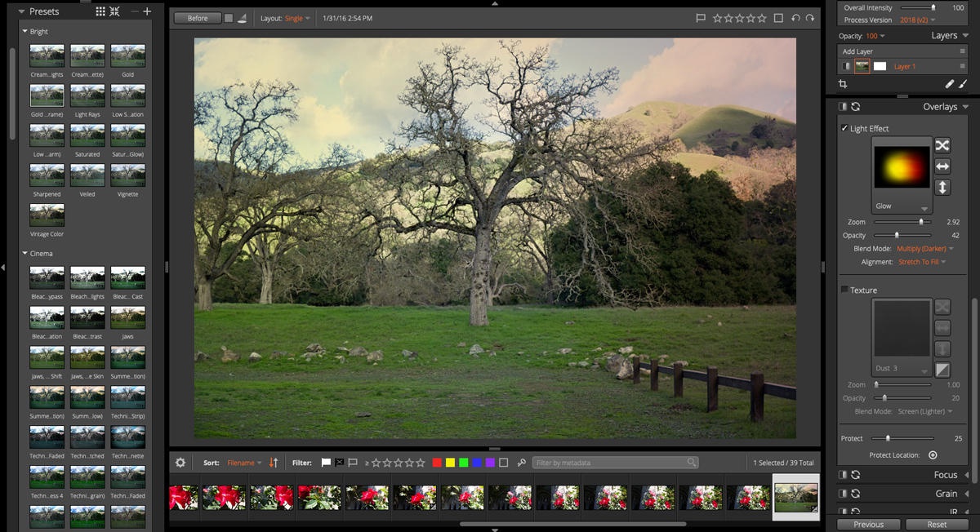Click the Before button
This screenshot has height=532, width=980.
[x=198, y=18]
